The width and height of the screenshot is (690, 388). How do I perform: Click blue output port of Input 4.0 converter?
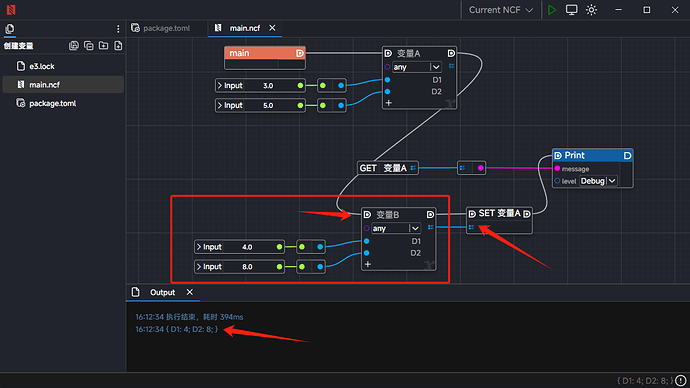coord(320,247)
